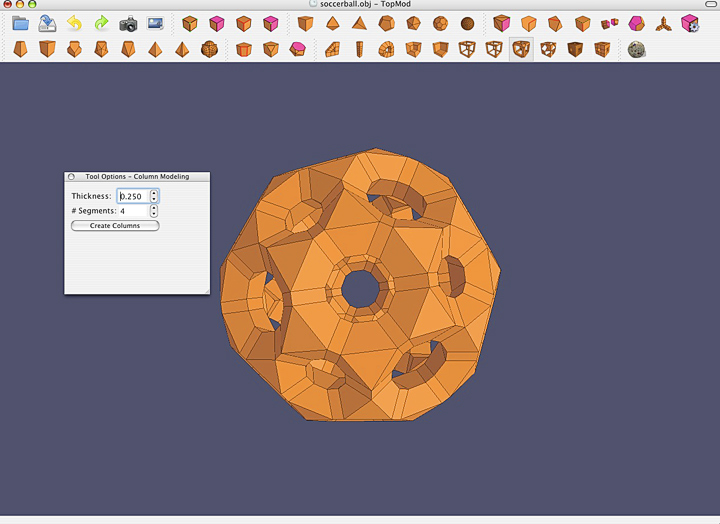Viewport: 720px width, 524px height.
Task: Select the pink hexagonal prism icon
Action: 297,49
